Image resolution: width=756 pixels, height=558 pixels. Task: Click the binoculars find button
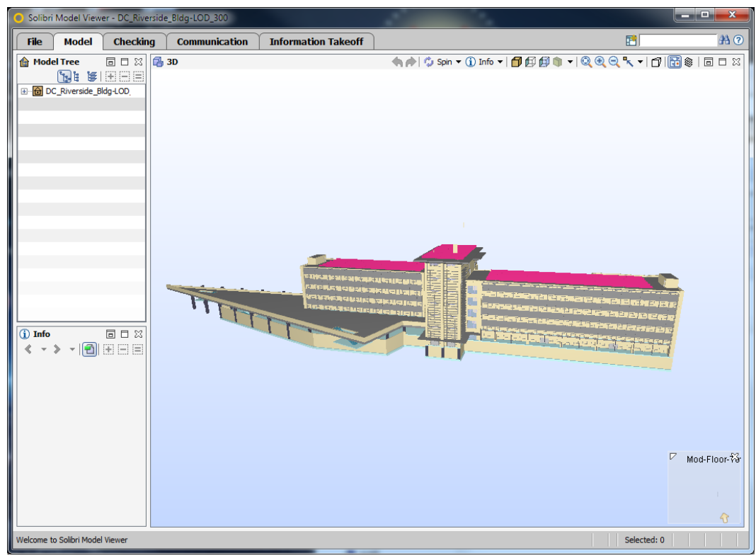point(724,40)
